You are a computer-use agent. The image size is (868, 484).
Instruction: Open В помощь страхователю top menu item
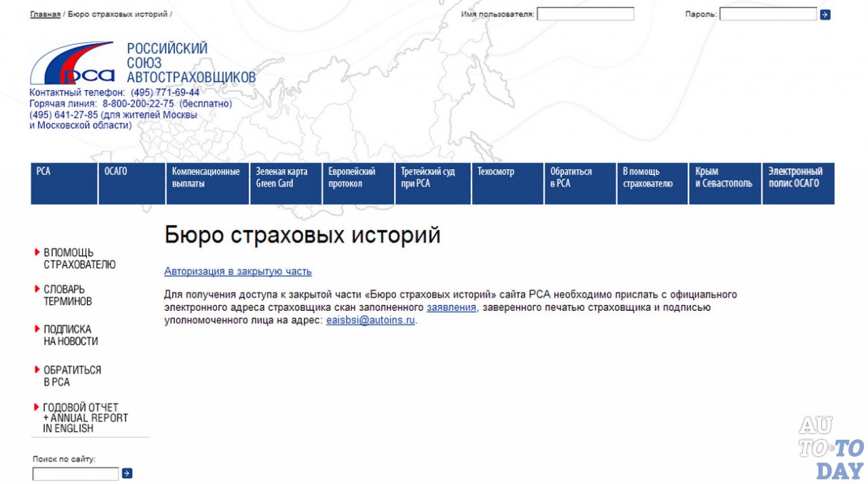[x=652, y=183]
